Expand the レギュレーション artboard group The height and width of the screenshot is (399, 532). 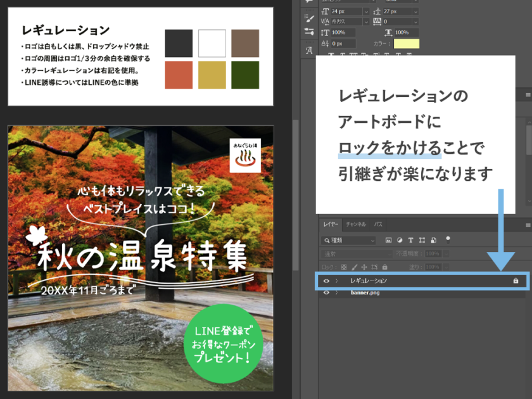click(338, 281)
